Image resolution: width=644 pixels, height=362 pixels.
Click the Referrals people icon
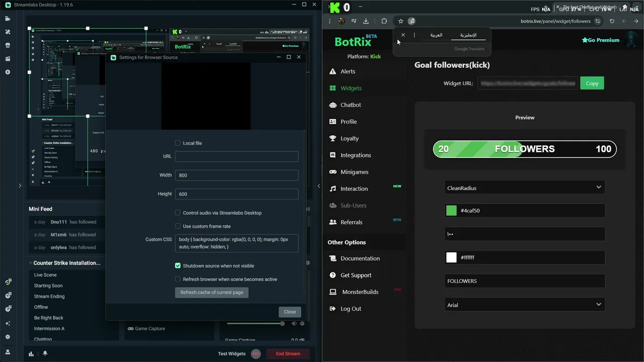tap(333, 222)
